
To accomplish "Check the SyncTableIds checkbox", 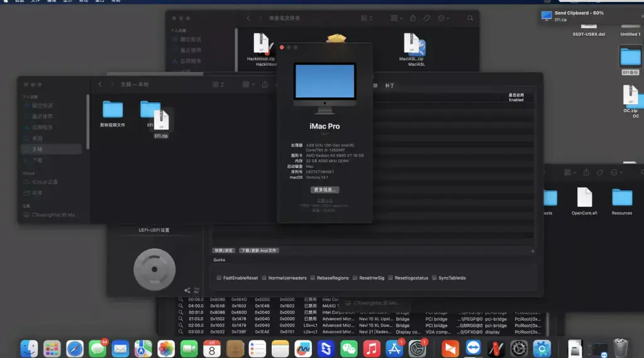I will coord(434,278).
